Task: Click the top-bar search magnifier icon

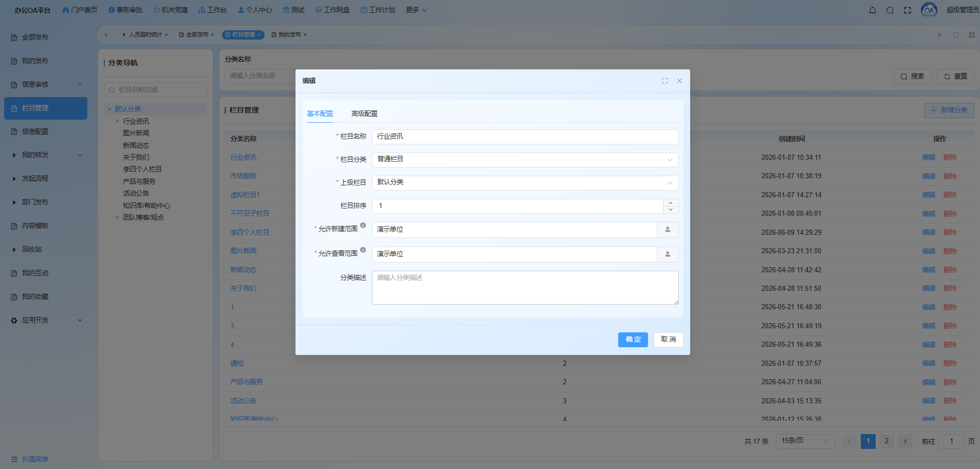Action: [890, 10]
